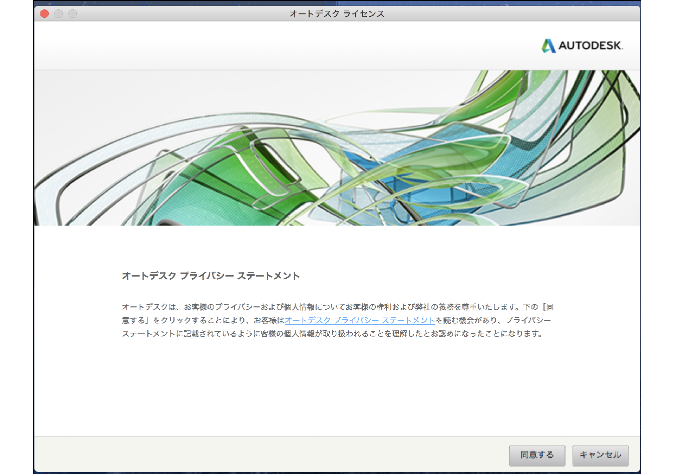
Task: Click the Autodesk logo in header
Action: pyautogui.click(x=582, y=46)
